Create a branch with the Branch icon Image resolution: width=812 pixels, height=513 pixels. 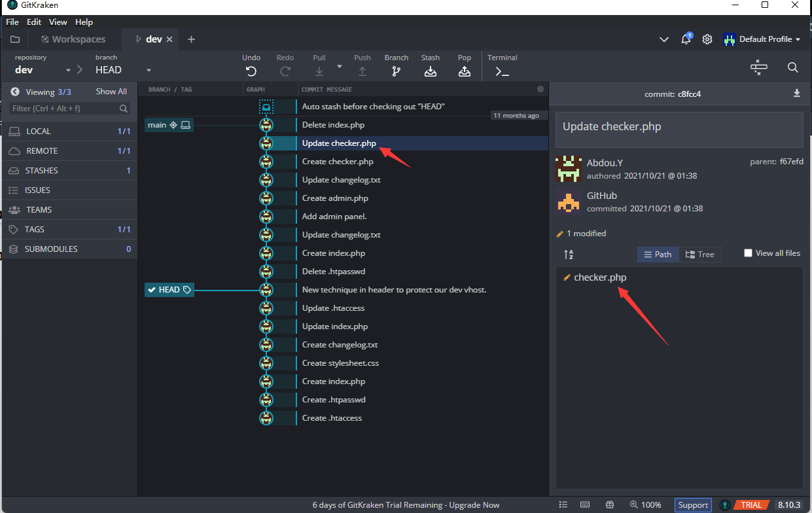(x=397, y=71)
